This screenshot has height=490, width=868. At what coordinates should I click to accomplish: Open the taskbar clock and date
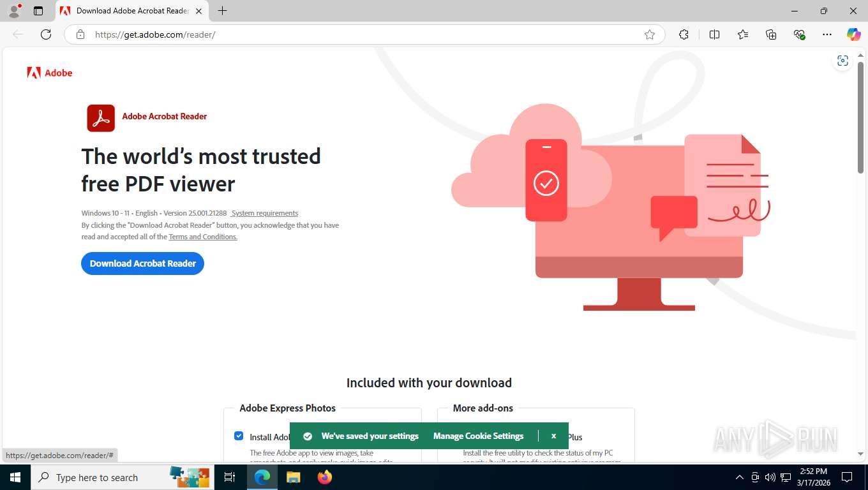(x=813, y=477)
